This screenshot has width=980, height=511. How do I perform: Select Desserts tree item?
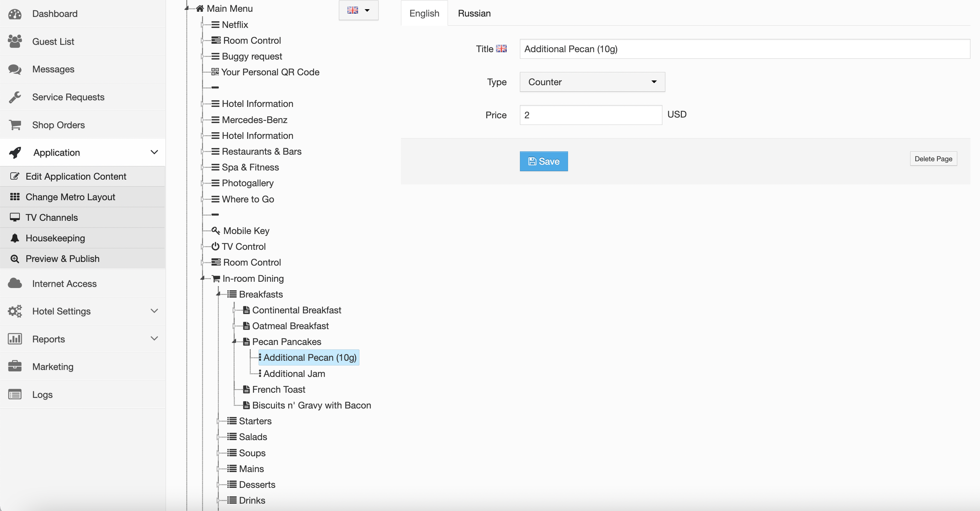(257, 484)
